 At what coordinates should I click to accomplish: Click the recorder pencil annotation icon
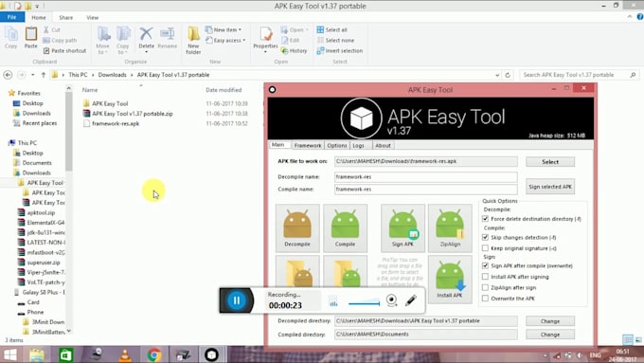coord(411,300)
